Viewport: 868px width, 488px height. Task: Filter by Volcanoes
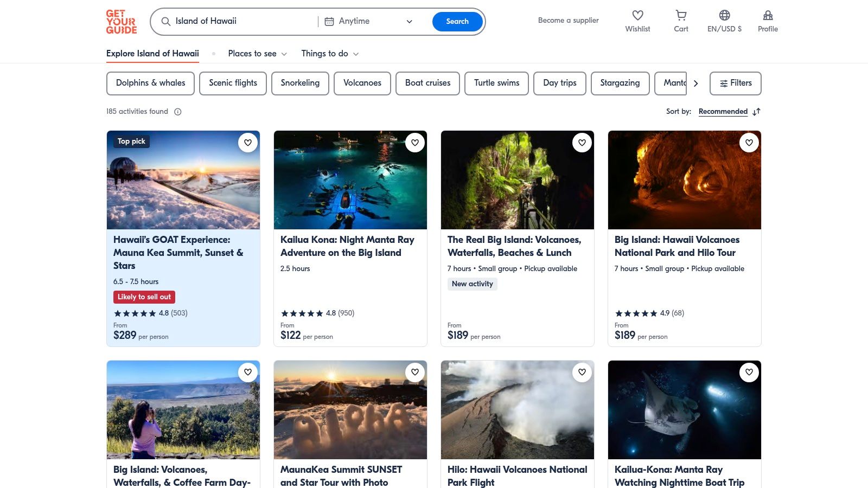pyautogui.click(x=362, y=84)
